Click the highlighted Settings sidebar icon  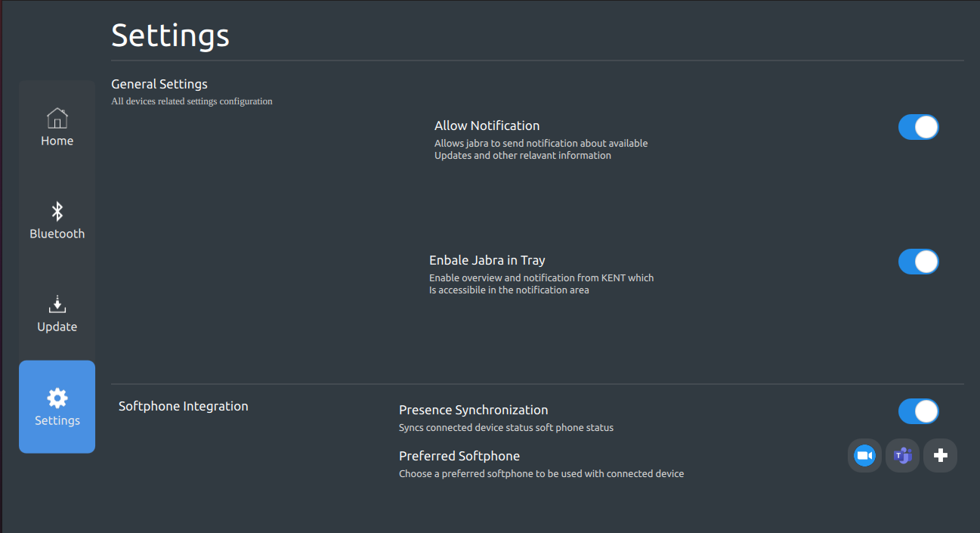click(57, 407)
